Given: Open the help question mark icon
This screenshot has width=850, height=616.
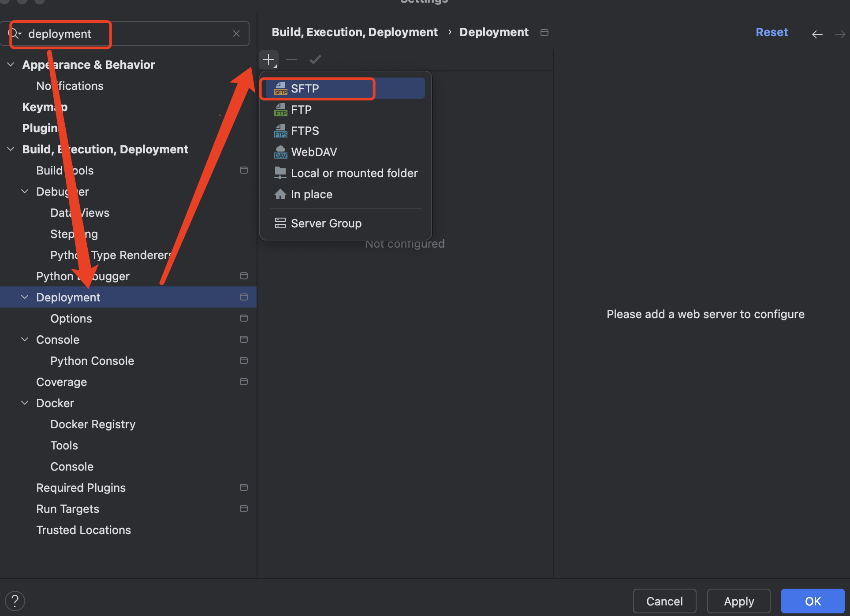Looking at the screenshot, I should (15, 601).
